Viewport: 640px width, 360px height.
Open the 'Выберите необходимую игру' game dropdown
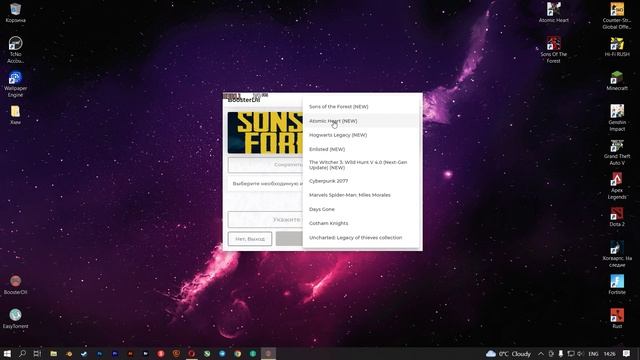pyautogui.click(x=265, y=184)
